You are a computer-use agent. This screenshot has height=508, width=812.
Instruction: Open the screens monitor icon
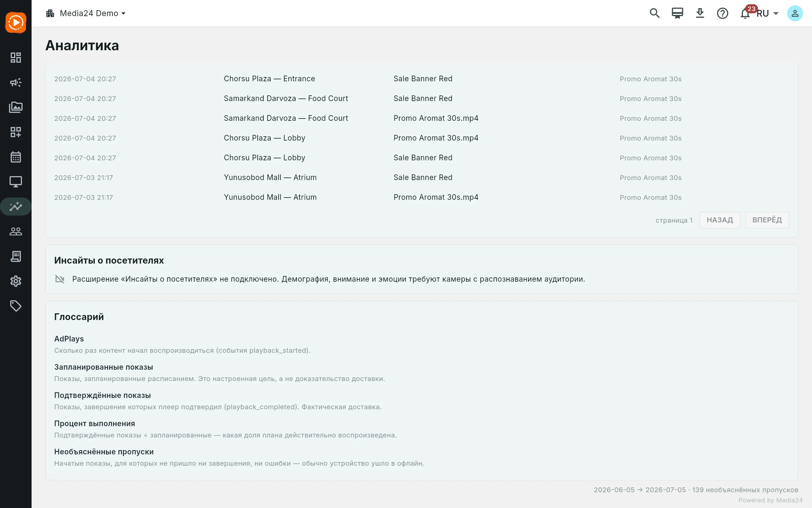pos(16,182)
